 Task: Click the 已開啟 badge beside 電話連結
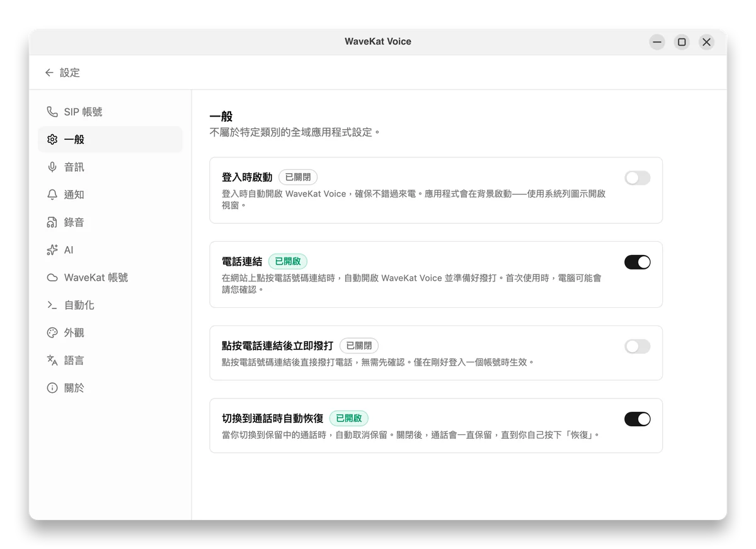[288, 262]
